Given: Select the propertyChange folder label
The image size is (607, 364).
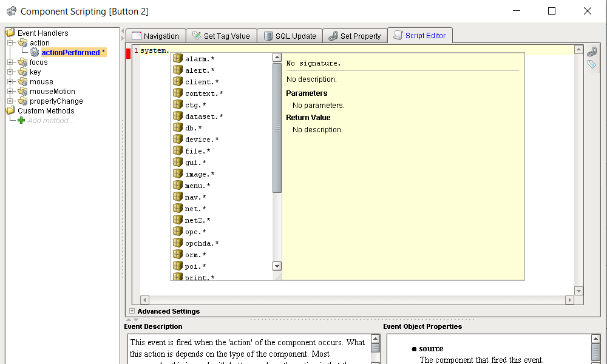Looking at the screenshot, I should pyautogui.click(x=56, y=101).
